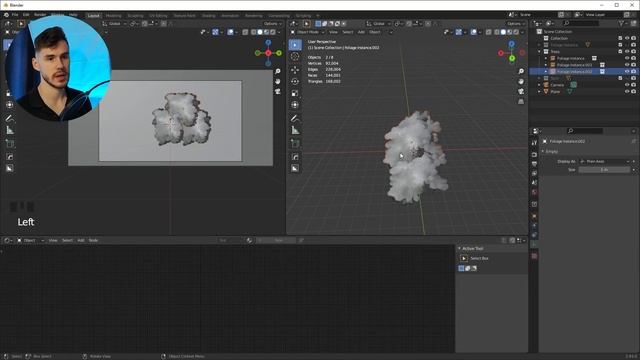Toggle X-ray in right viewport header
Image resolution: width=640 pixels, height=360 pixels.
(x=489, y=32)
